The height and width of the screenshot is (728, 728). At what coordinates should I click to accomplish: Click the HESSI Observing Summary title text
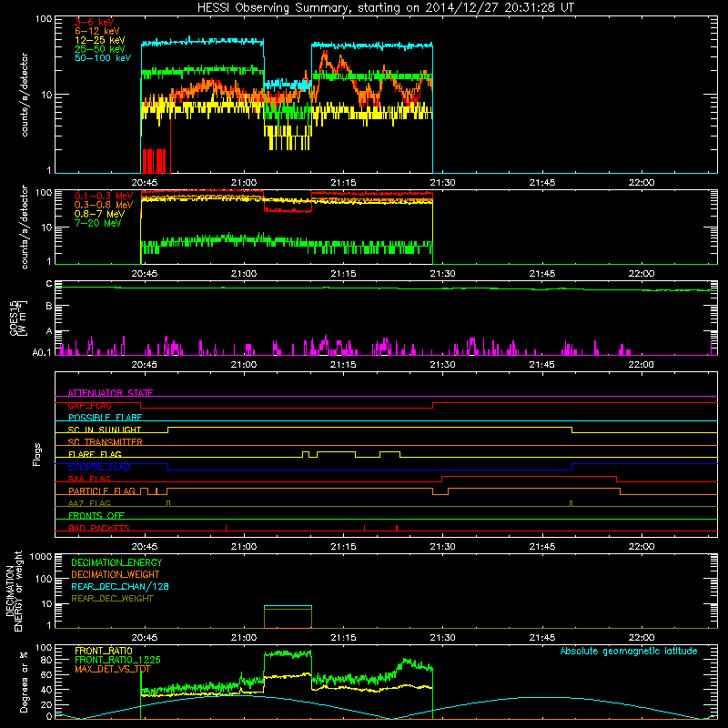(x=386, y=8)
